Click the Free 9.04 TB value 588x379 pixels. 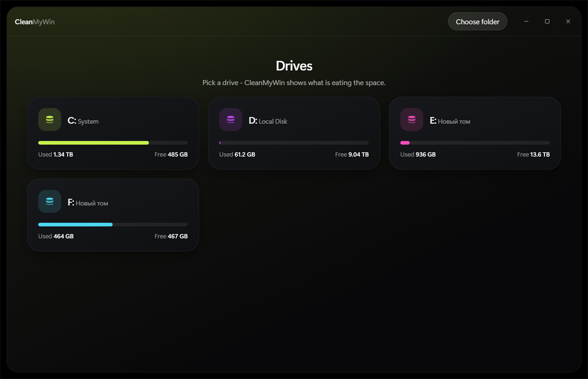coord(352,154)
